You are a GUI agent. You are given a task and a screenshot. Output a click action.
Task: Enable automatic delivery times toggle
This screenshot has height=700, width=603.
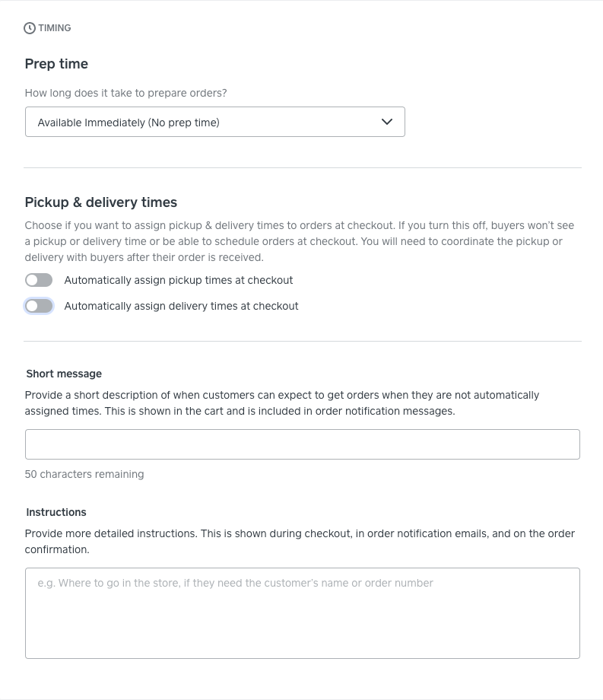coord(39,306)
